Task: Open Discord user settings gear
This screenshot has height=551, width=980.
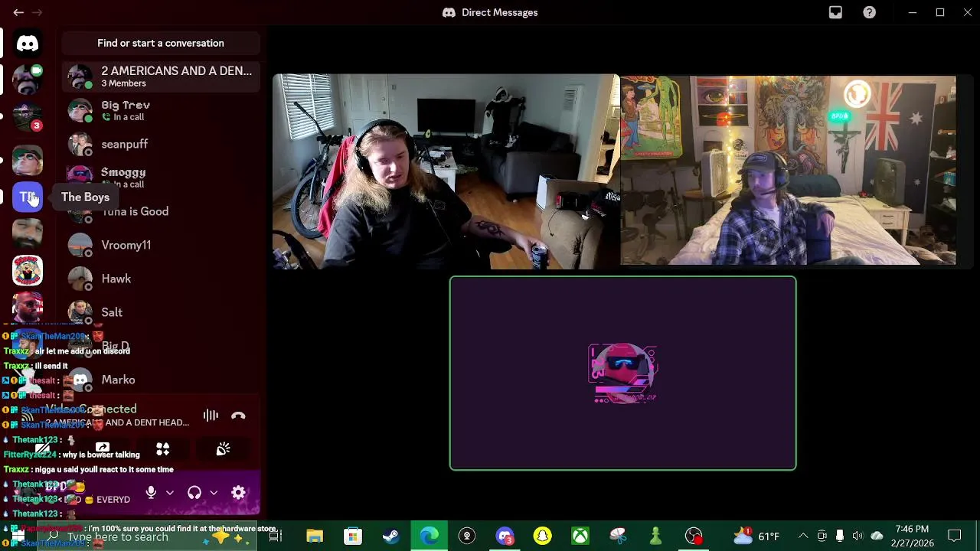Action: point(238,493)
